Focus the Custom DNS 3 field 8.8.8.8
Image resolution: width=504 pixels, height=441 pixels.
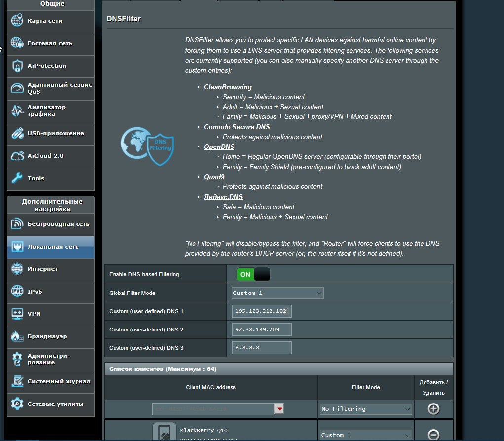tap(262, 348)
